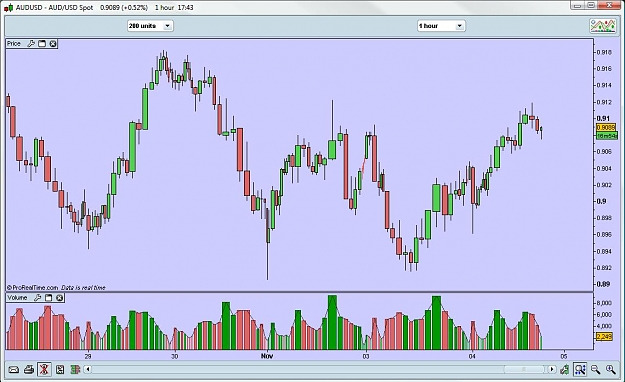Click the envelope send-by-mail icon
The image size is (625, 382).
[14, 370]
